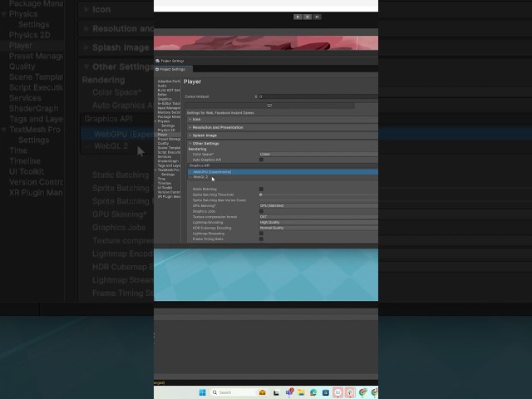The width and height of the screenshot is (532, 399).
Task: Launch Microsoft Edge from the taskbar
Action: point(313,392)
